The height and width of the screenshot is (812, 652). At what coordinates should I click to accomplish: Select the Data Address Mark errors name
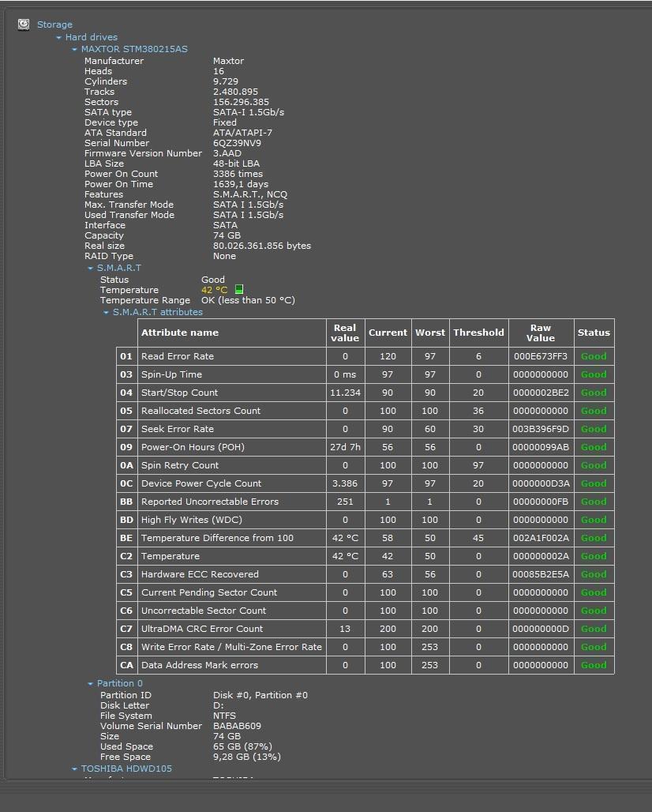[x=199, y=665]
